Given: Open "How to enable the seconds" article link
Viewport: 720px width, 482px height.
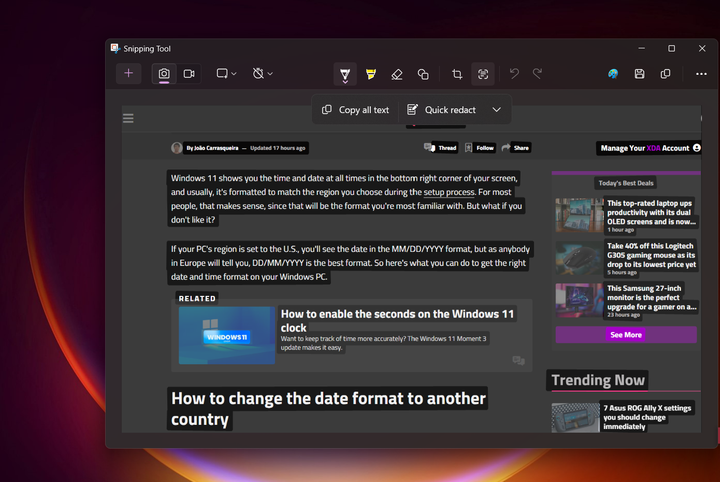Looking at the screenshot, I should [397, 320].
